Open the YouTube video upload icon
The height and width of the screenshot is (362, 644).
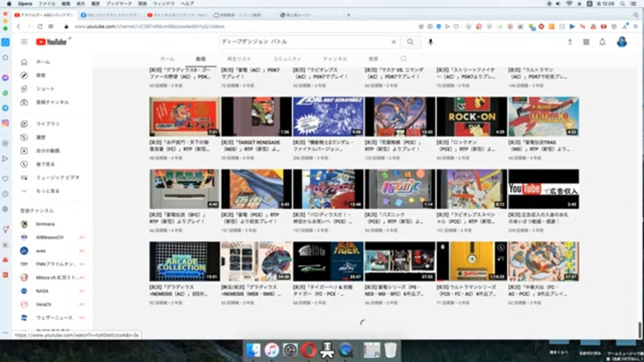pos(570,42)
